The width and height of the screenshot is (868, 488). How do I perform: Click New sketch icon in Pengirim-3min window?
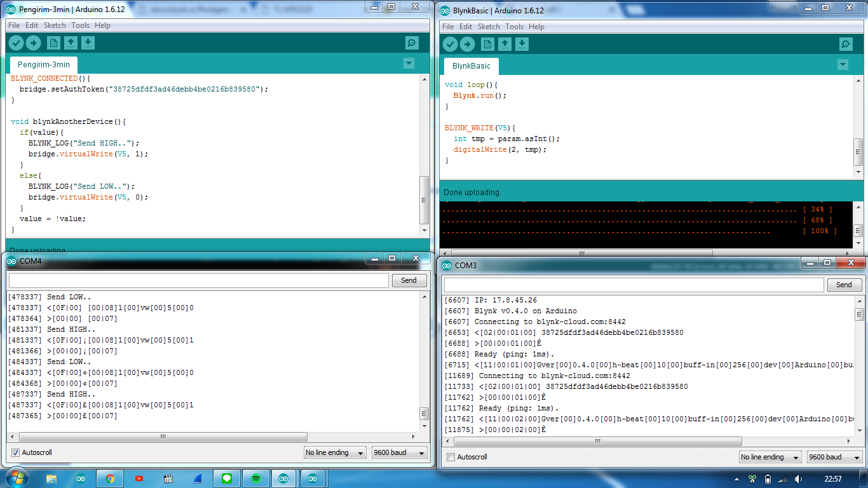click(54, 43)
